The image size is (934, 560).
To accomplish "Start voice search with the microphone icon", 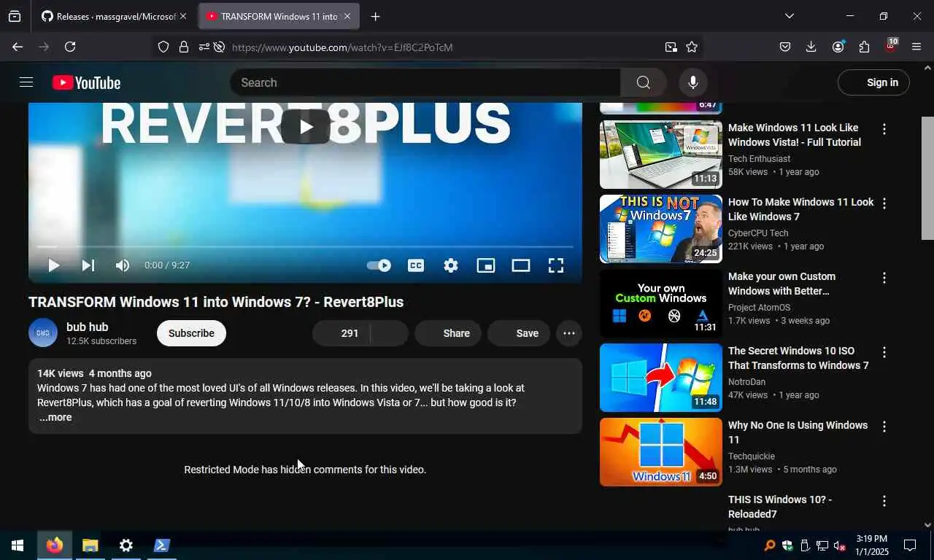I will (693, 82).
